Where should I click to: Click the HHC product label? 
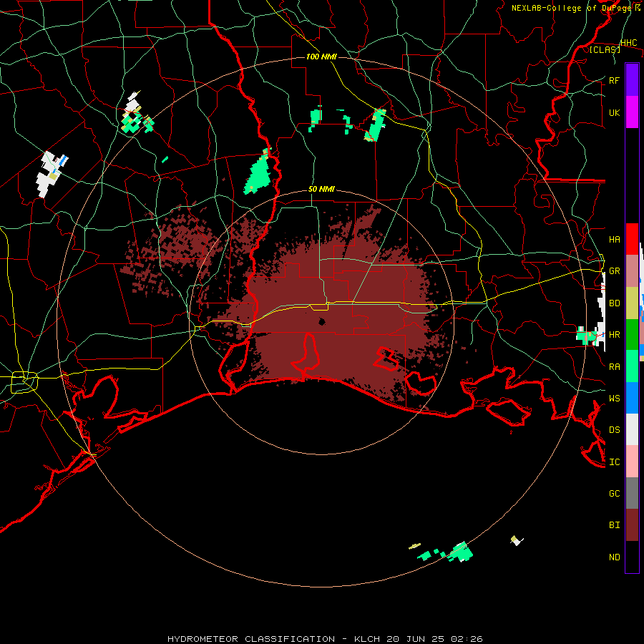(x=628, y=43)
